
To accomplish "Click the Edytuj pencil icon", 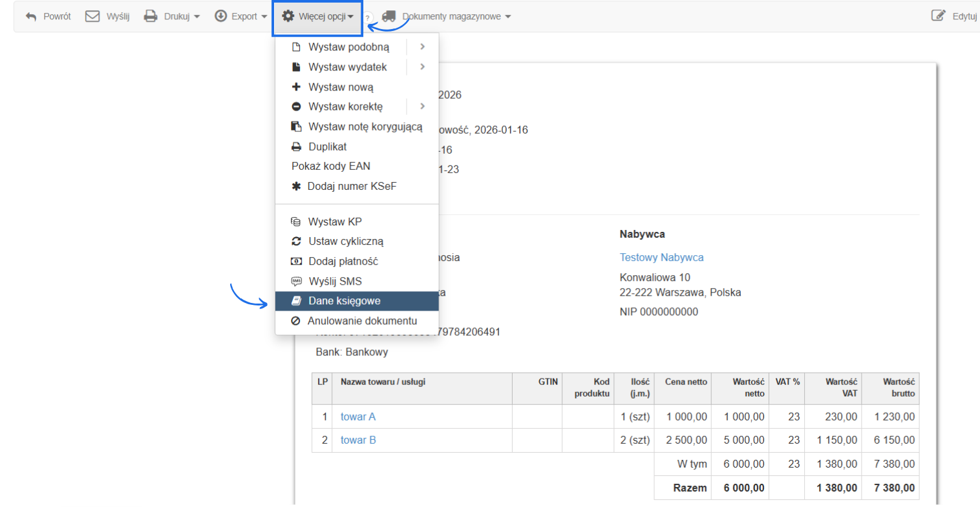I will tap(938, 16).
